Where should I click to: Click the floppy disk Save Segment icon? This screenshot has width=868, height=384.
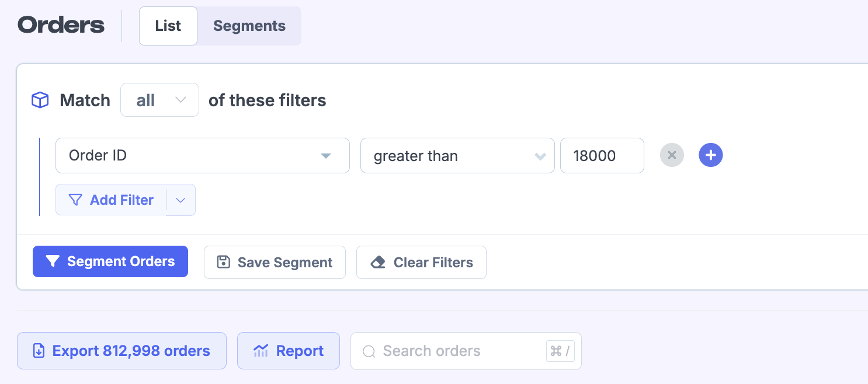(x=223, y=262)
